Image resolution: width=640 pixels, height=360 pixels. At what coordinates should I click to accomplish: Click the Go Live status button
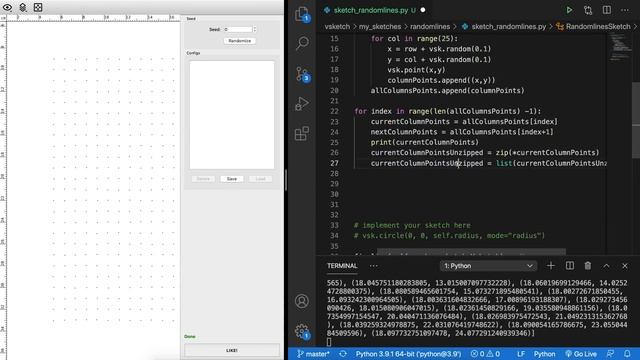581,354
